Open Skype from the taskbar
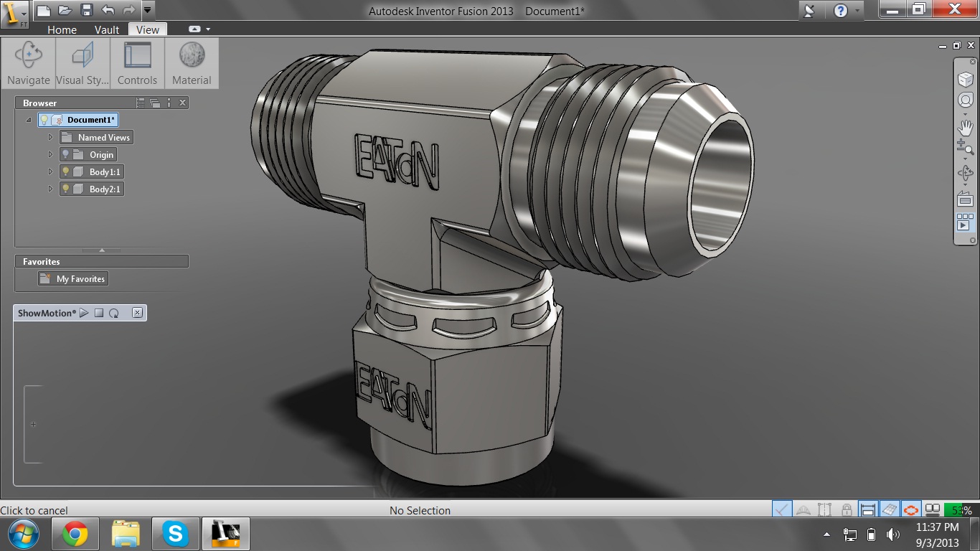This screenshot has width=980, height=551. [x=175, y=534]
